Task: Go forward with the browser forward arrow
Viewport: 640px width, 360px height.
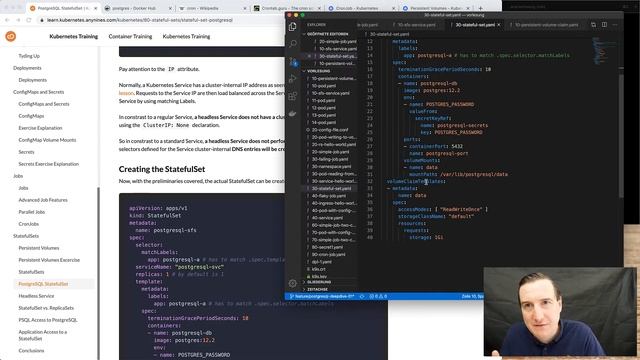Action: (18, 20)
